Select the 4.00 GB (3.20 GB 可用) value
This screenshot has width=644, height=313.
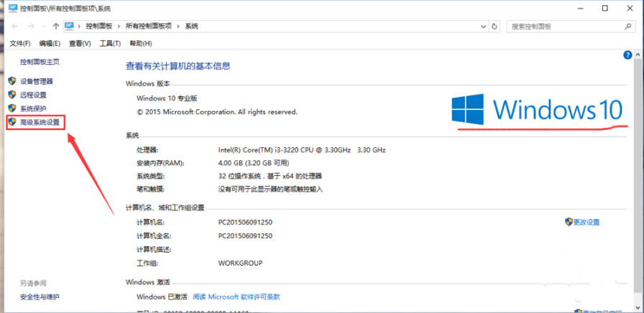254,163
